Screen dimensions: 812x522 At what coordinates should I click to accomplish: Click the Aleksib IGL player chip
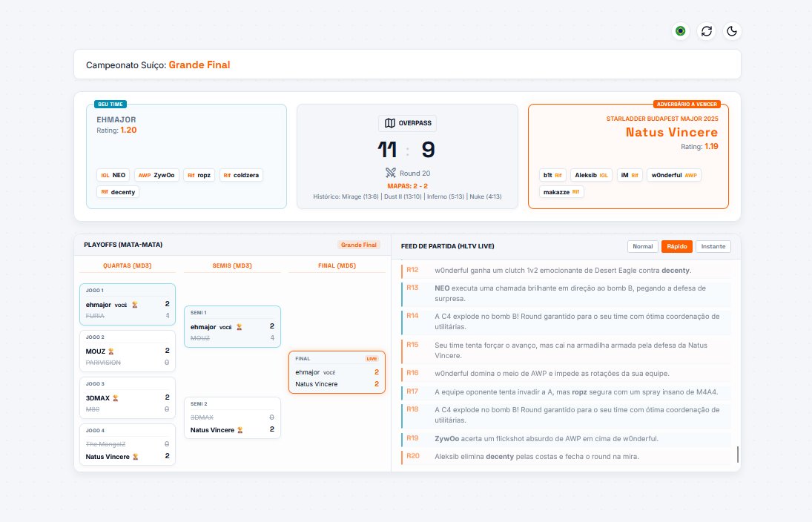click(592, 175)
